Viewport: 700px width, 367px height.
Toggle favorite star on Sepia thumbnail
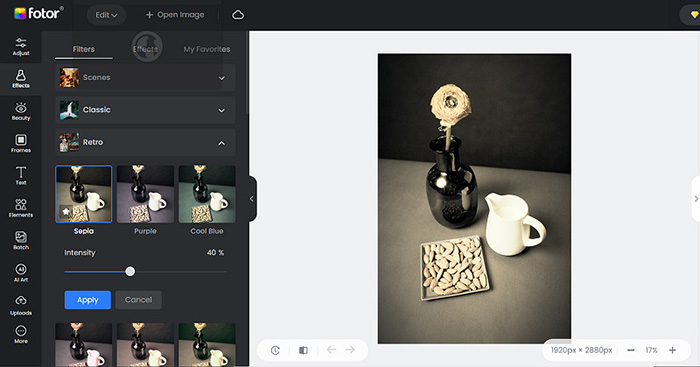click(66, 212)
